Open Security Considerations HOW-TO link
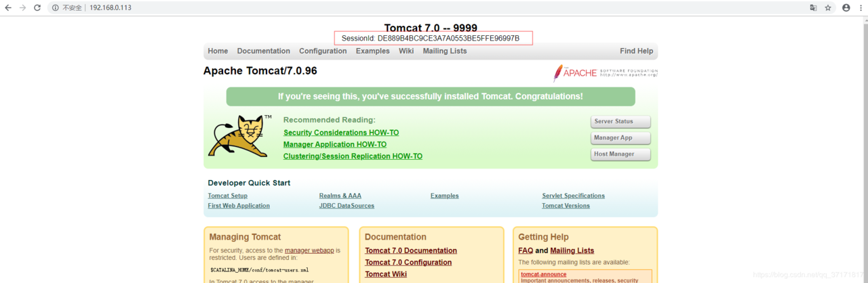 [341, 133]
